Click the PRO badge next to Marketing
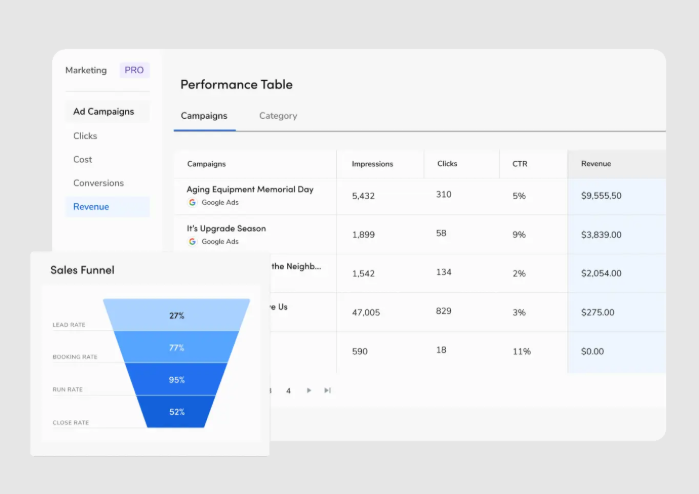 133,70
